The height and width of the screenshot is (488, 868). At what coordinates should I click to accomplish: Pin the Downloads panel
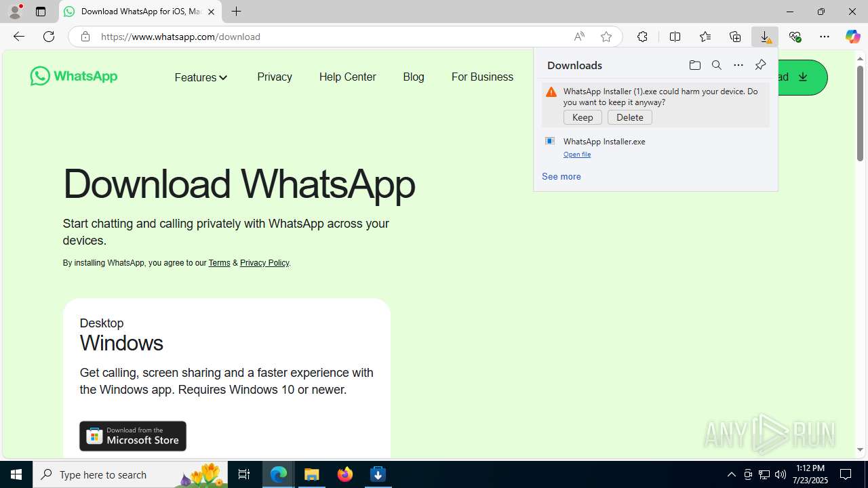pyautogui.click(x=760, y=65)
